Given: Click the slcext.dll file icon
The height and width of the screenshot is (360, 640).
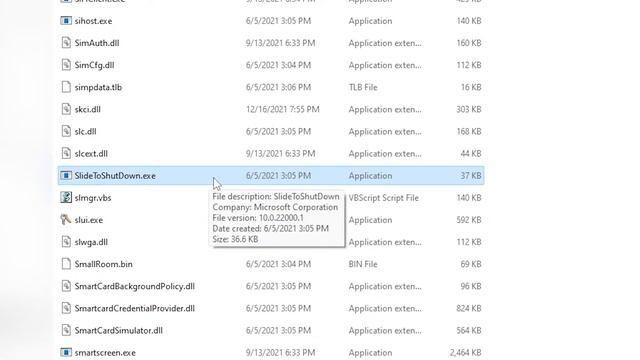Looking at the screenshot, I should (66, 153).
